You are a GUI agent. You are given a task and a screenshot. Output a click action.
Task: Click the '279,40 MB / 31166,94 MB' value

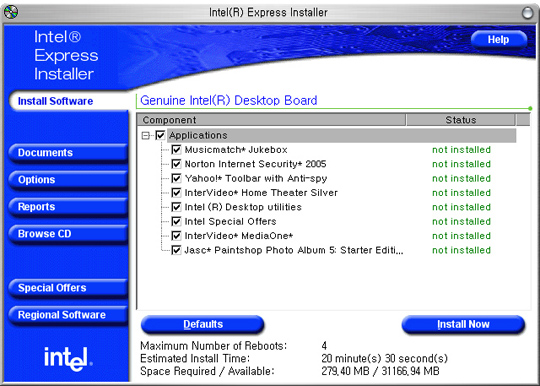[x=380, y=371]
